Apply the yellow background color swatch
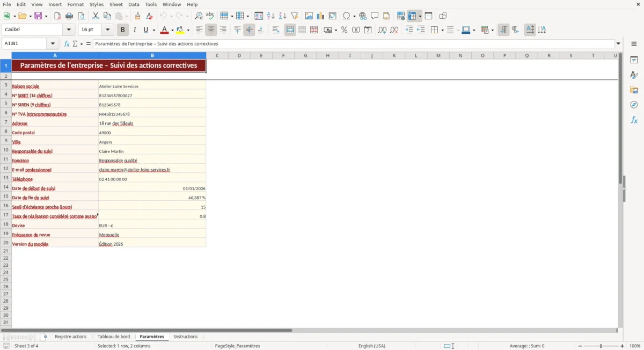644x350 pixels. point(180,30)
